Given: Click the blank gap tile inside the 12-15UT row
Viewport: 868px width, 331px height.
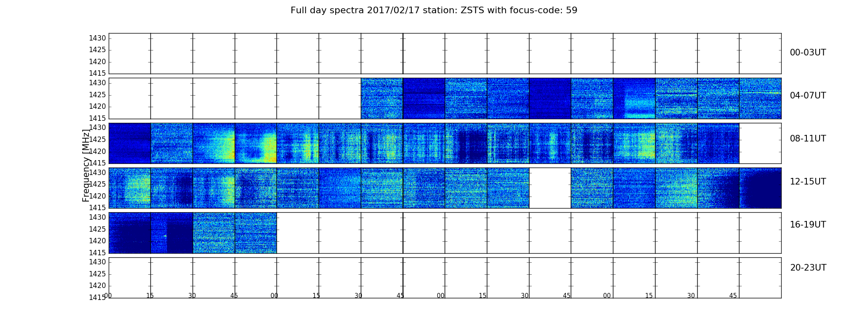Looking at the screenshot, I should (550, 188).
